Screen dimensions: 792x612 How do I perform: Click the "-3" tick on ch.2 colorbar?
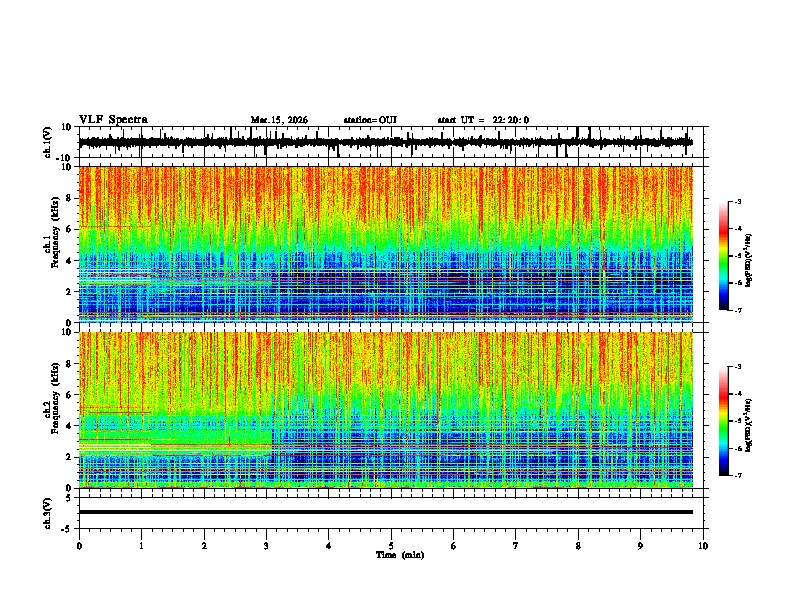pos(737,367)
